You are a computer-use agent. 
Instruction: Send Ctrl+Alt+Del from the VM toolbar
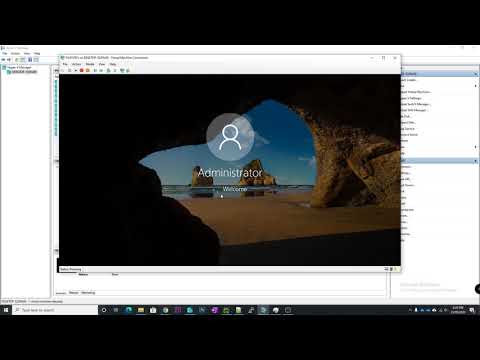click(63, 70)
